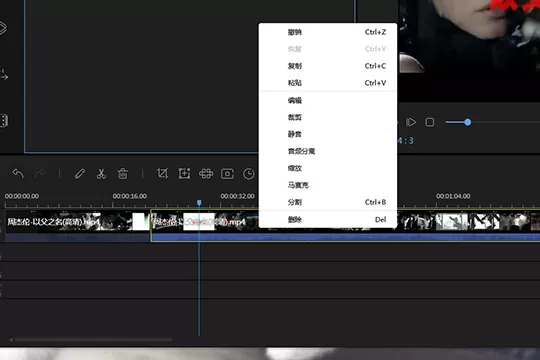Select the pencil edit tool
This screenshot has width=540, height=360.
click(80, 174)
